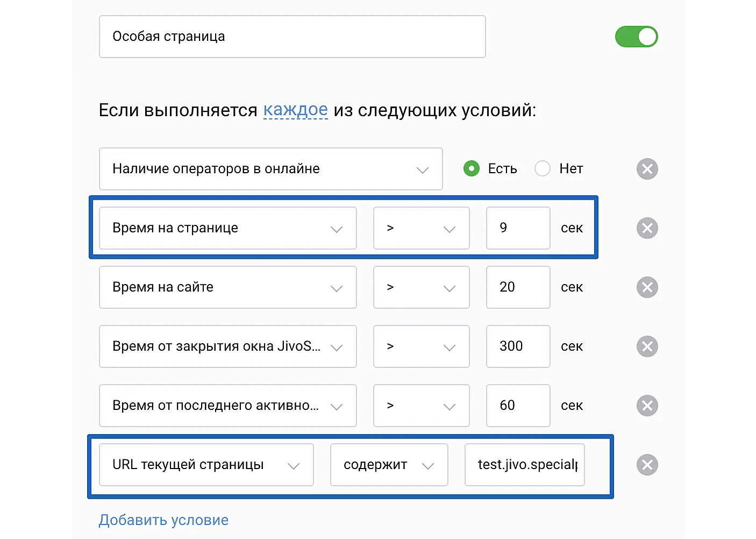Expand the 'Время на сайте' condition dropdown
This screenshot has height=539, width=756.
click(x=227, y=287)
